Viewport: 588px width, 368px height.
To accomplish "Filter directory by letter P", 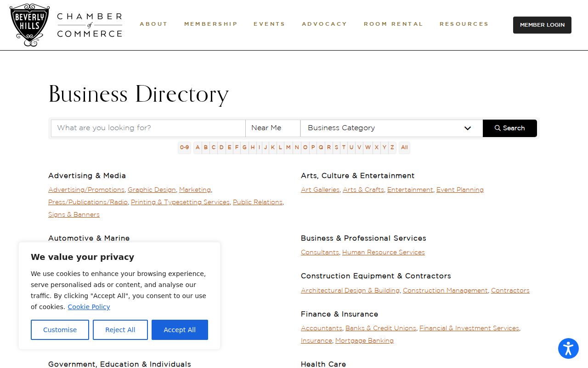I will (x=313, y=148).
